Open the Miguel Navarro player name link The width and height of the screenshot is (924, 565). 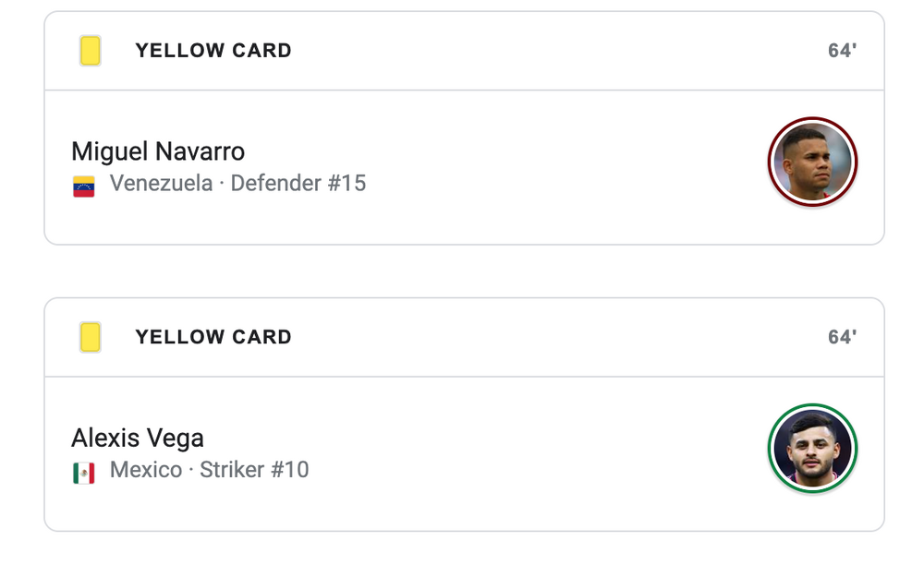(x=158, y=151)
